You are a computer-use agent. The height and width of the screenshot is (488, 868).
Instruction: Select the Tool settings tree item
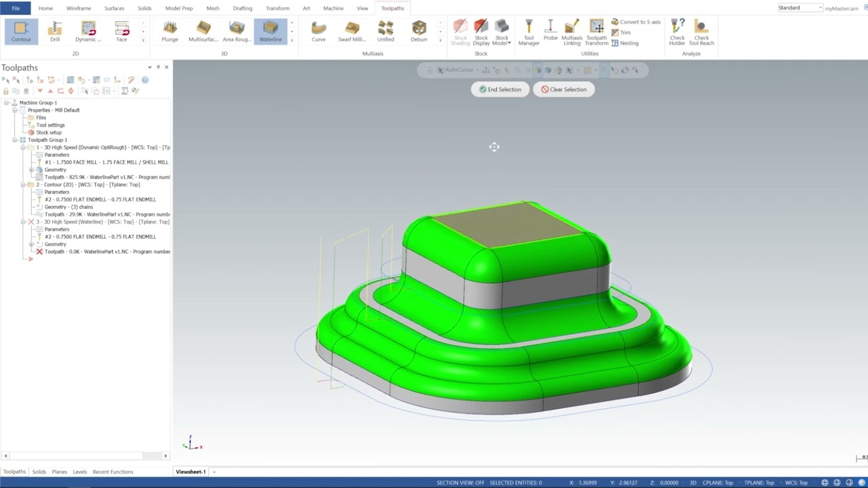(x=46, y=125)
